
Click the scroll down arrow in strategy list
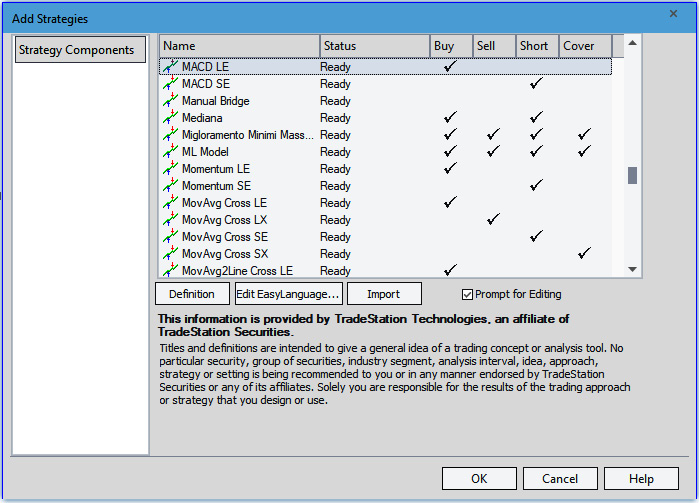[x=632, y=269]
